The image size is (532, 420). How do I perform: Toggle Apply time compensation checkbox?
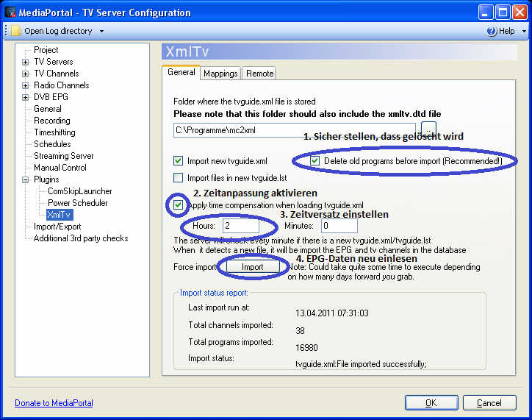point(178,204)
